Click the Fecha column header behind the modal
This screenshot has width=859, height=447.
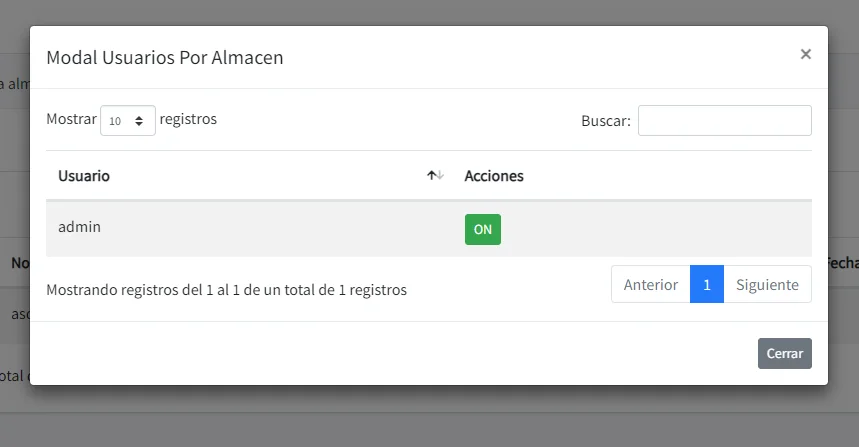pos(842,263)
